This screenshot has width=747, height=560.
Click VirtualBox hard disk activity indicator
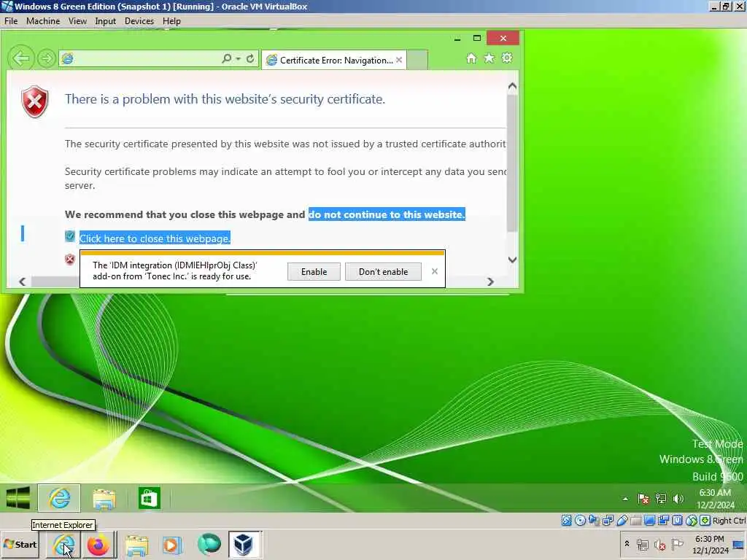click(x=566, y=521)
